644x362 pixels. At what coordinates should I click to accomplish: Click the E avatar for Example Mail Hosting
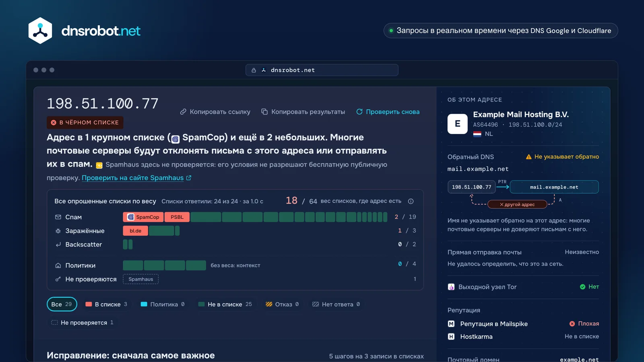458,124
